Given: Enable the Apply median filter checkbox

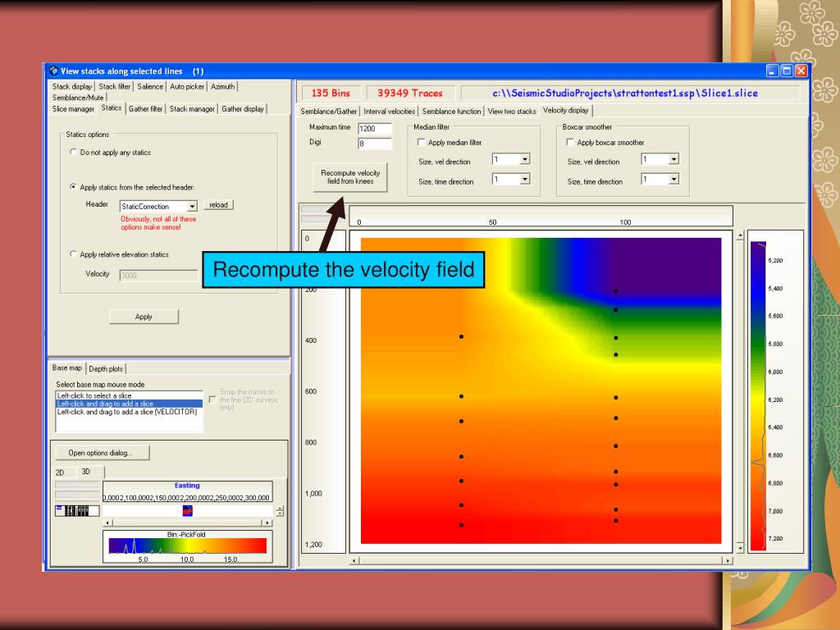Looking at the screenshot, I should coord(421,143).
